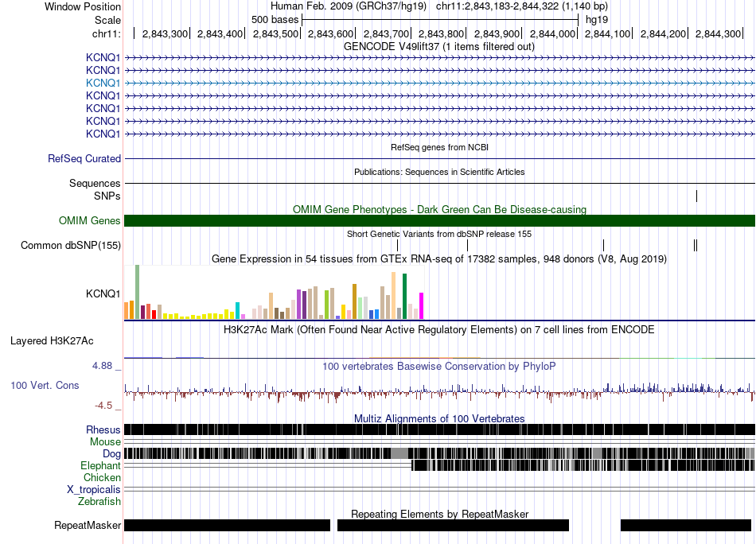Click the RefSeq Curated track label
Screen dimensions: 756x544
tap(84, 158)
